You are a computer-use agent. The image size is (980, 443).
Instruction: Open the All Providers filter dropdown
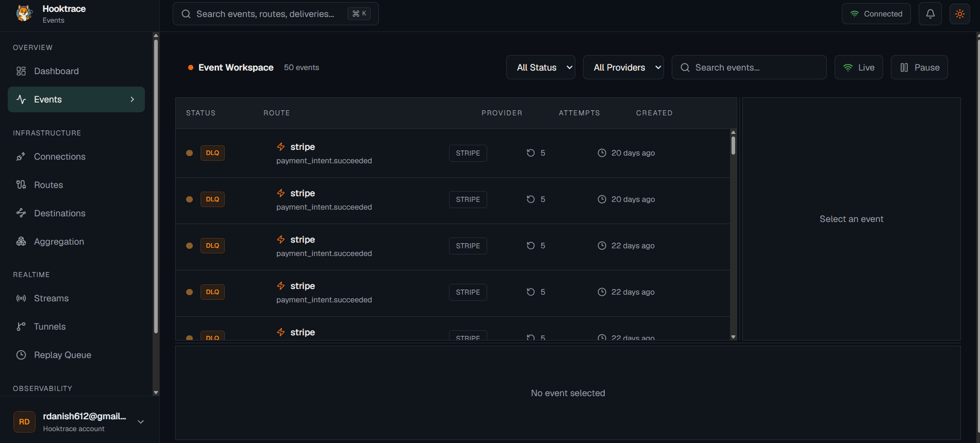pos(623,67)
